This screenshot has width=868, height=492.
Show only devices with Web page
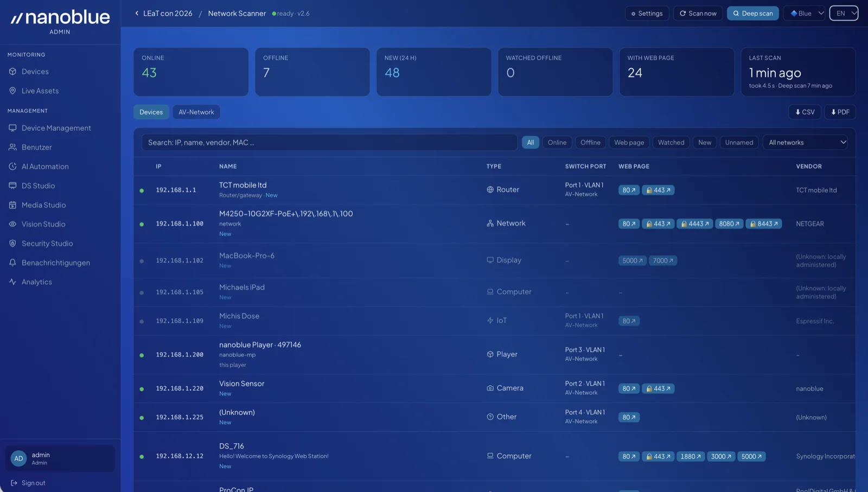[x=629, y=143]
